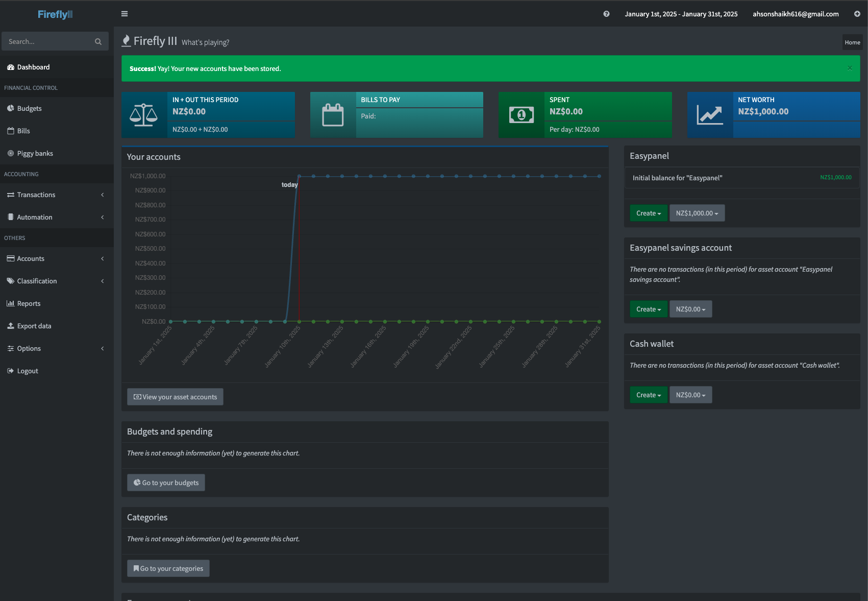Image resolution: width=868 pixels, height=601 pixels.
Task: Expand the Accounts menu chevron
Action: click(102, 258)
